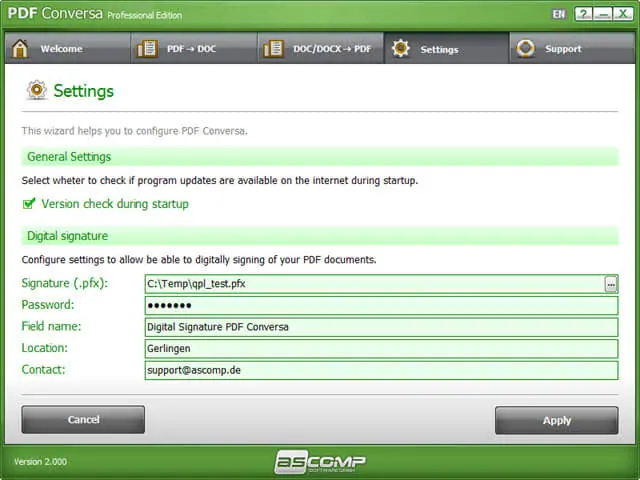This screenshot has width=640, height=480.
Task: Open the PDF → DOC tab
Action: pos(194,49)
